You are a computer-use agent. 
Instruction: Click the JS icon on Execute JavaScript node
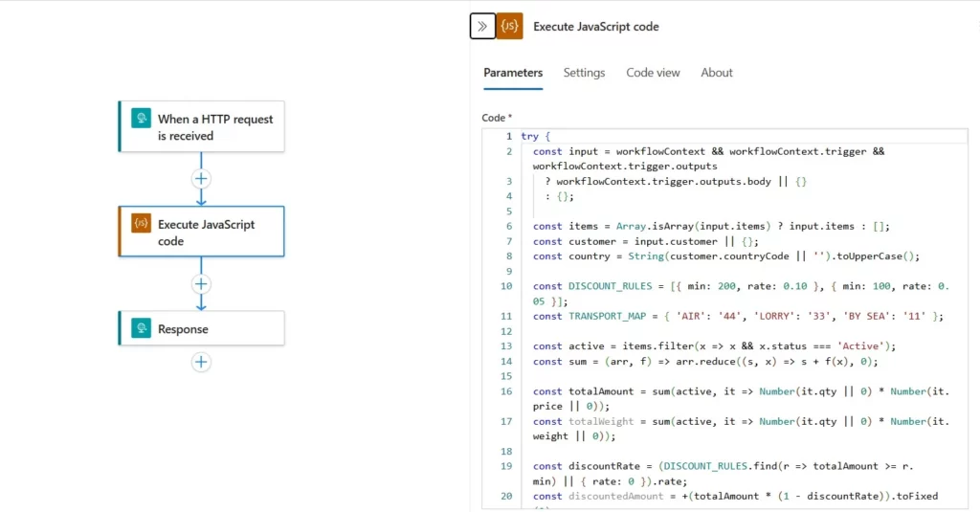142,223
